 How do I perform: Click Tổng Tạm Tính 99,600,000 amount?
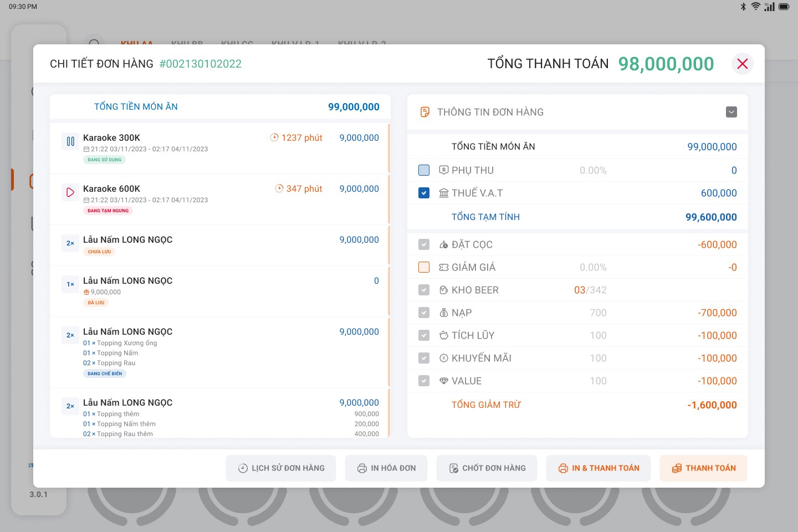711,217
